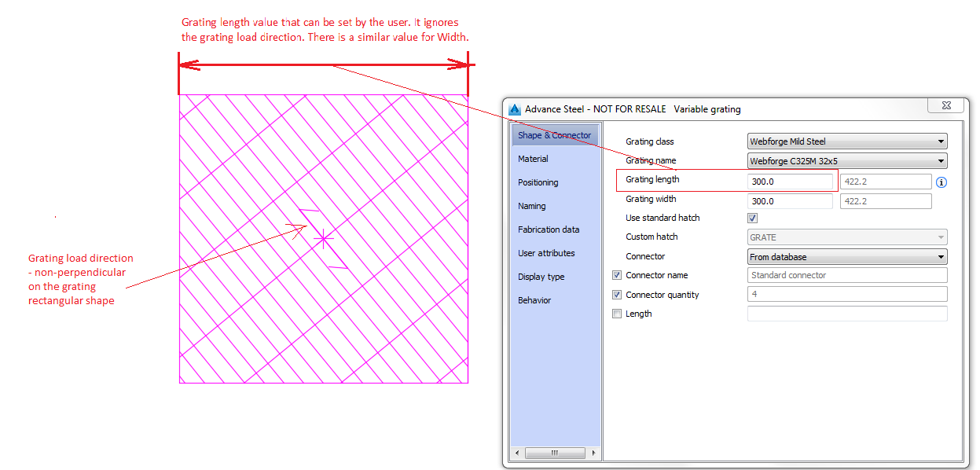Open the Connector From database dropdown
980x470 pixels.
tap(847, 257)
